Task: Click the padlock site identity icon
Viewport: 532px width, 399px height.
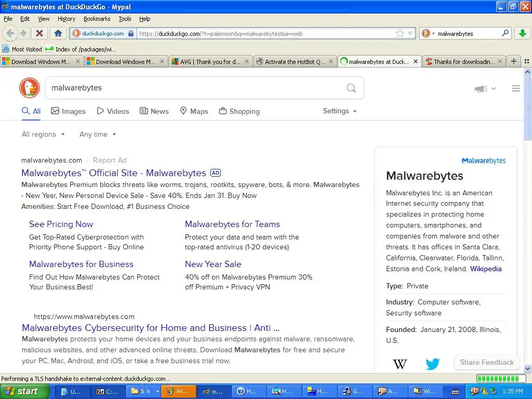Action: [131, 33]
